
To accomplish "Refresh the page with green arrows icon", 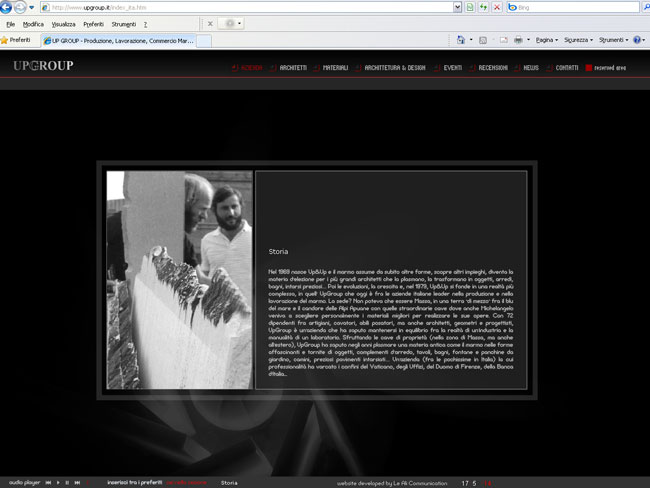I will click(x=483, y=7).
